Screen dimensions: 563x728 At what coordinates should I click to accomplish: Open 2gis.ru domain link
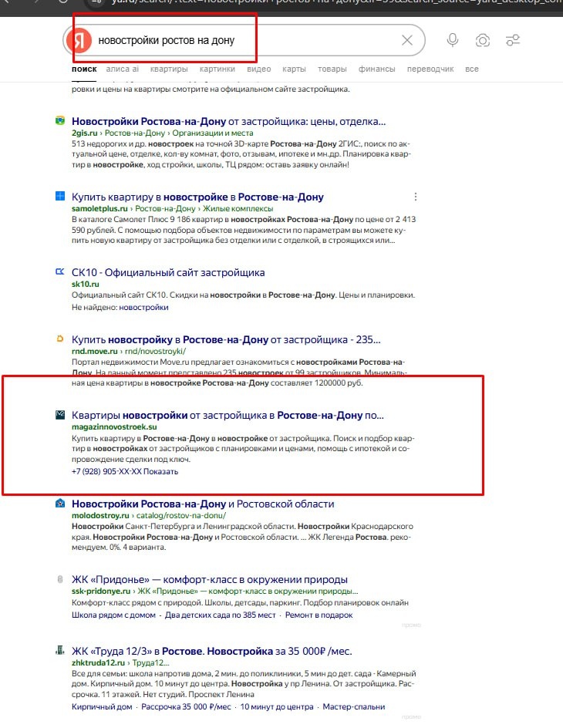(x=85, y=133)
